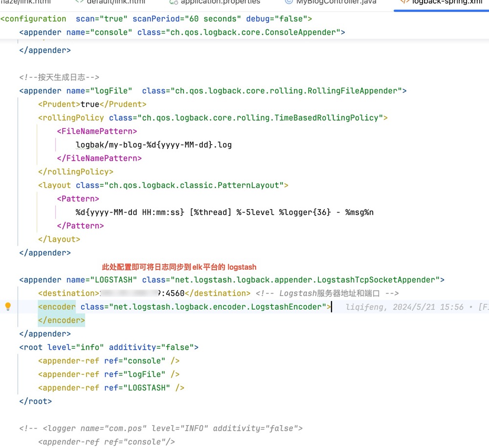This screenshot has height=448, width=489.
Task: Click the Prudent true value
Action: click(x=90, y=104)
